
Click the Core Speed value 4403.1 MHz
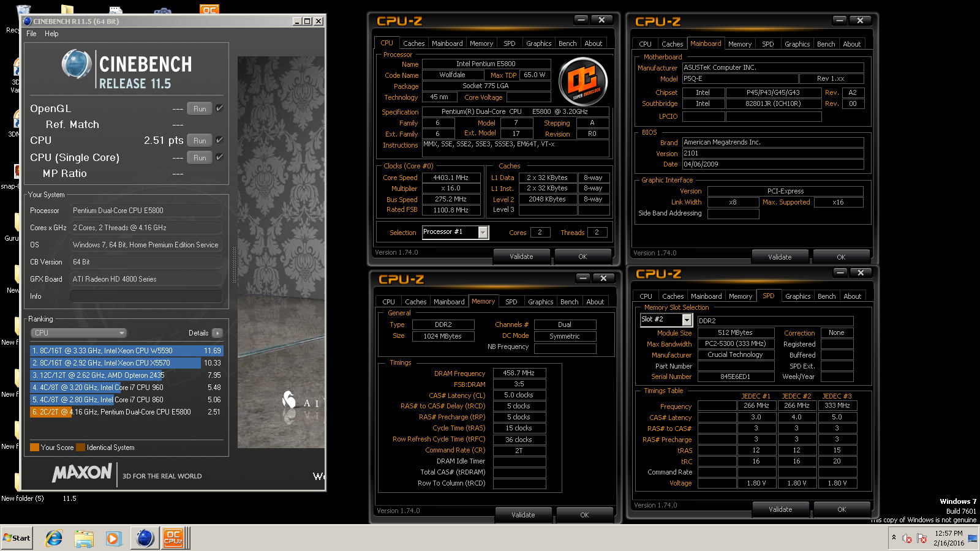(x=451, y=178)
